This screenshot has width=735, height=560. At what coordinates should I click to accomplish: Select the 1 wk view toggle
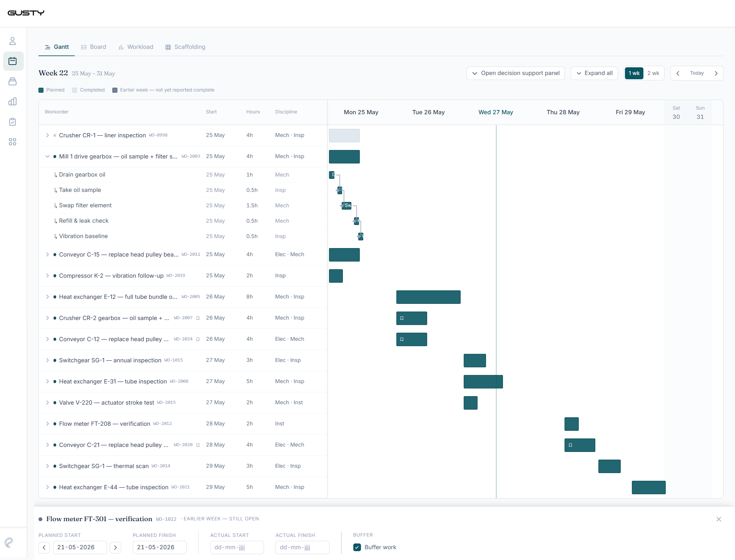634,73
